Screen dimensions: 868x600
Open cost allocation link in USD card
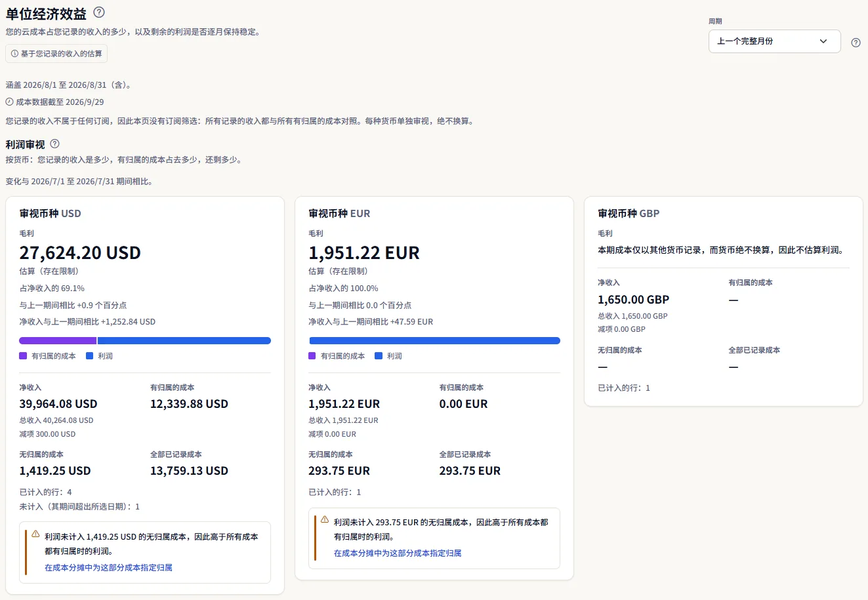pos(108,568)
